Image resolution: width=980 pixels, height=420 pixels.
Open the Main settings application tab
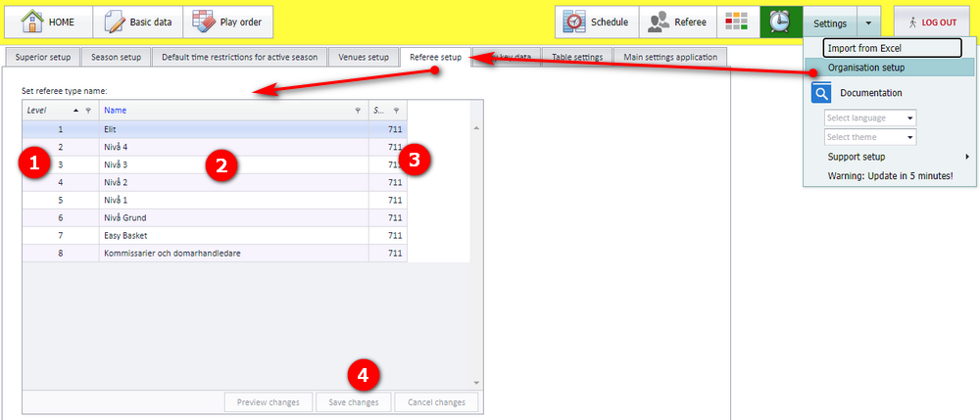(670, 58)
